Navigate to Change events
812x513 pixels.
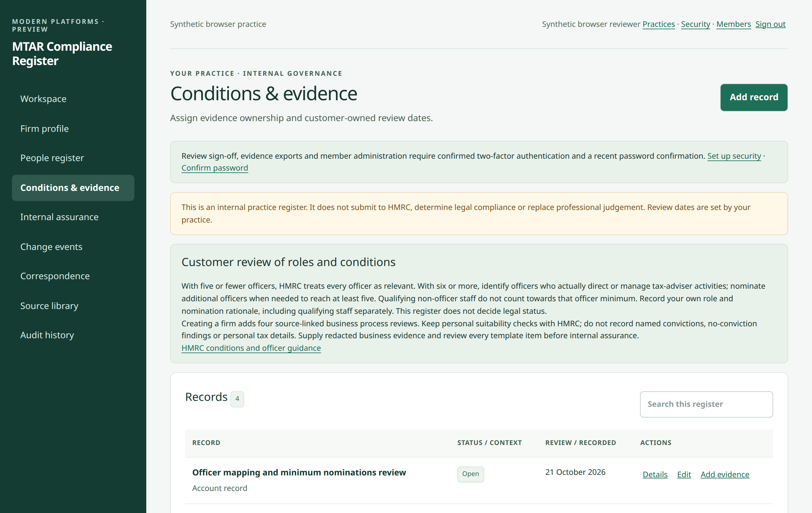73,247
